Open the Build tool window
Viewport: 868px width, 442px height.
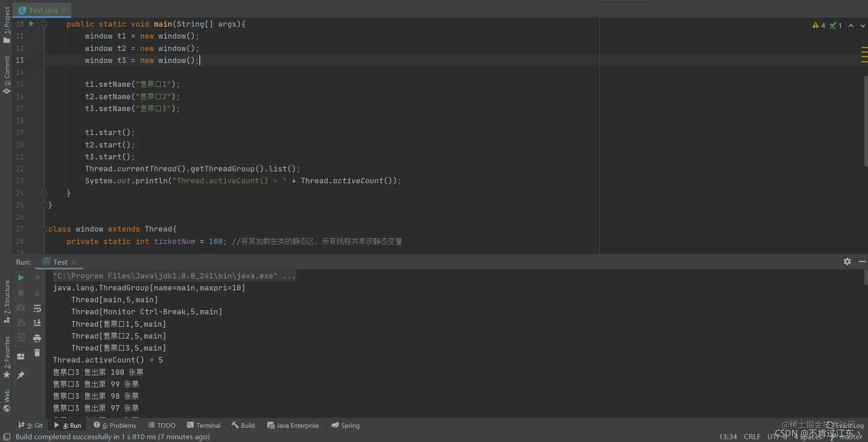pyautogui.click(x=243, y=425)
